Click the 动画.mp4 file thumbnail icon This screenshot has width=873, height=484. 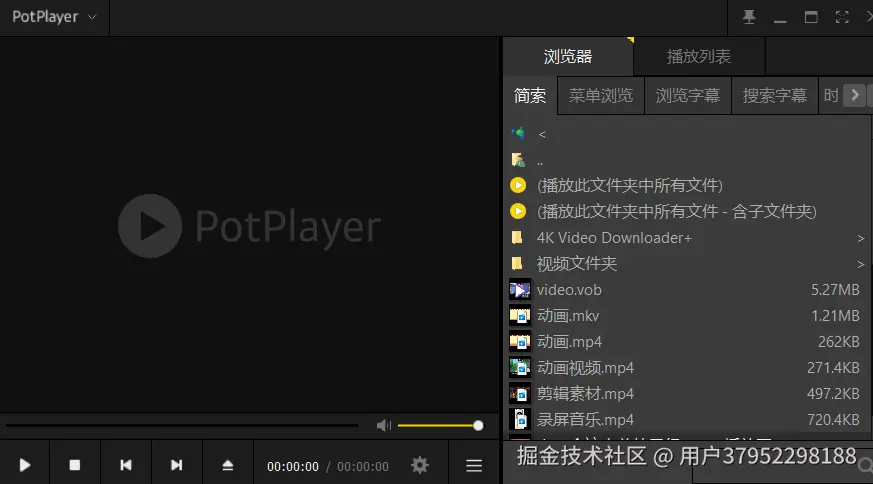tap(520, 341)
